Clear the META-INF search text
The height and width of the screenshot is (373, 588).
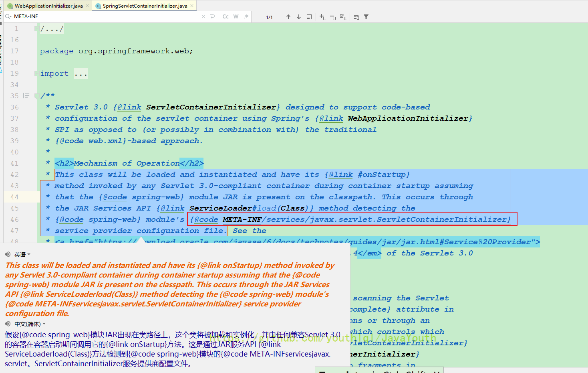(x=203, y=16)
